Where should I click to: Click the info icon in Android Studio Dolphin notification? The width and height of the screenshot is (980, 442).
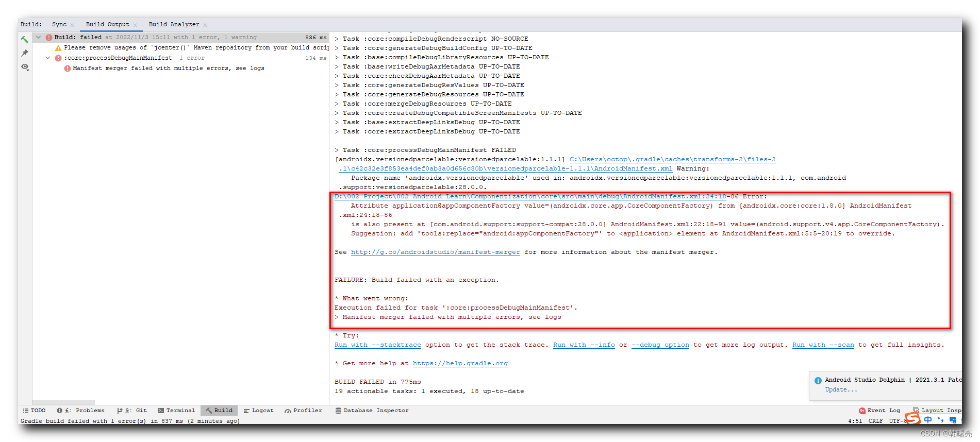point(818,381)
